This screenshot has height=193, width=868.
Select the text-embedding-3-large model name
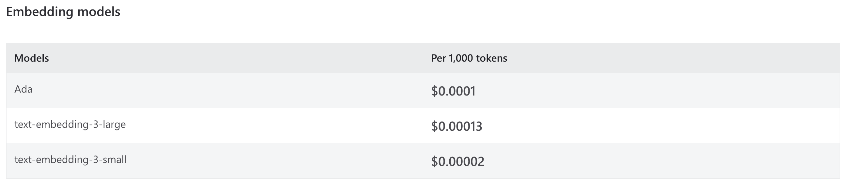tap(70, 124)
